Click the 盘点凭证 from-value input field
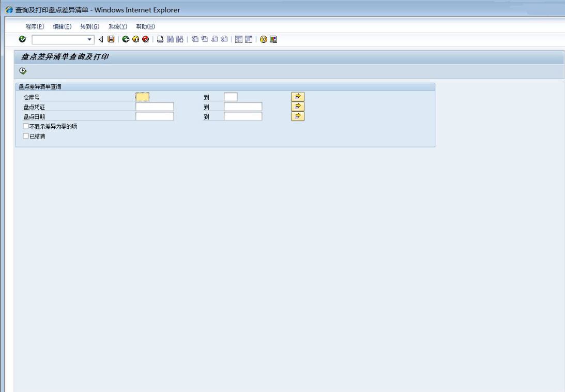This screenshot has width=565, height=392. pos(155,107)
